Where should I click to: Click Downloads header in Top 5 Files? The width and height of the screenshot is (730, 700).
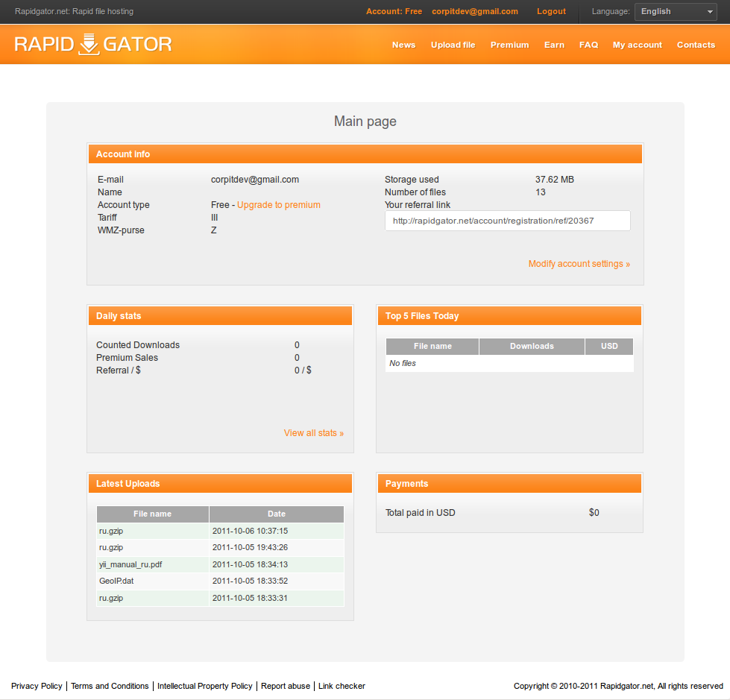pyautogui.click(x=532, y=347)
